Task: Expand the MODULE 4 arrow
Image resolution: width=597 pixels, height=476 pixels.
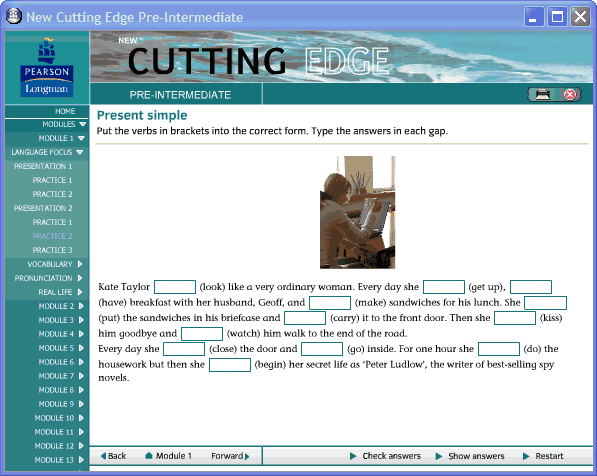Action: [81, 334]
